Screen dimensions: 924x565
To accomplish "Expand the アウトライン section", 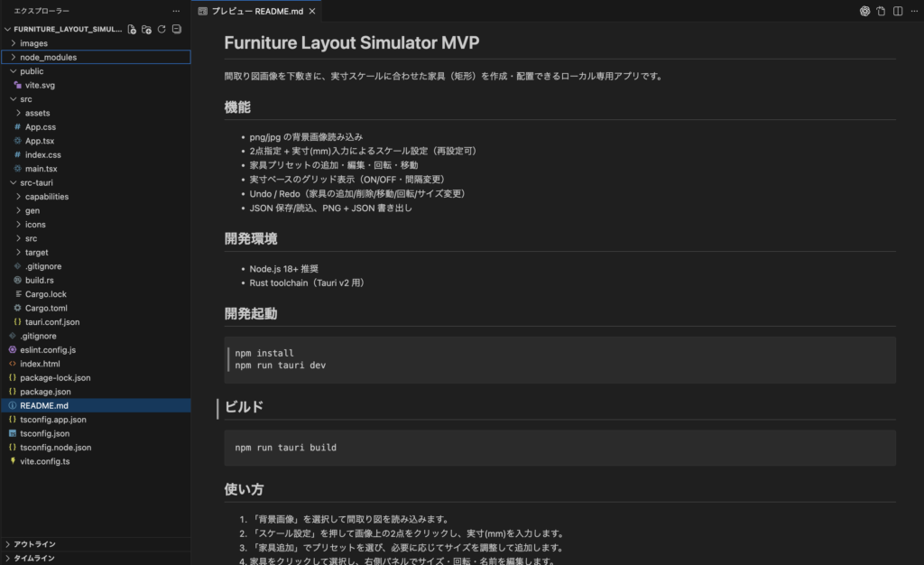I will 33,544.
